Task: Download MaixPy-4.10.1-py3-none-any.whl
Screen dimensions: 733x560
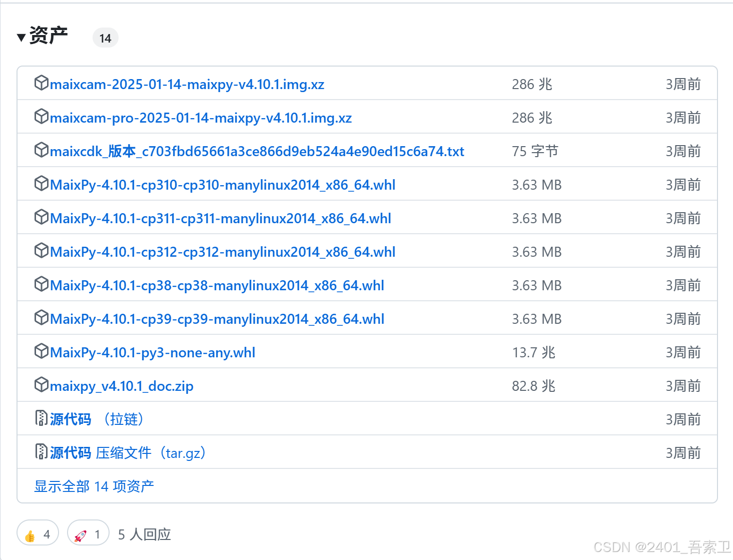Action: tap(153, 352)
